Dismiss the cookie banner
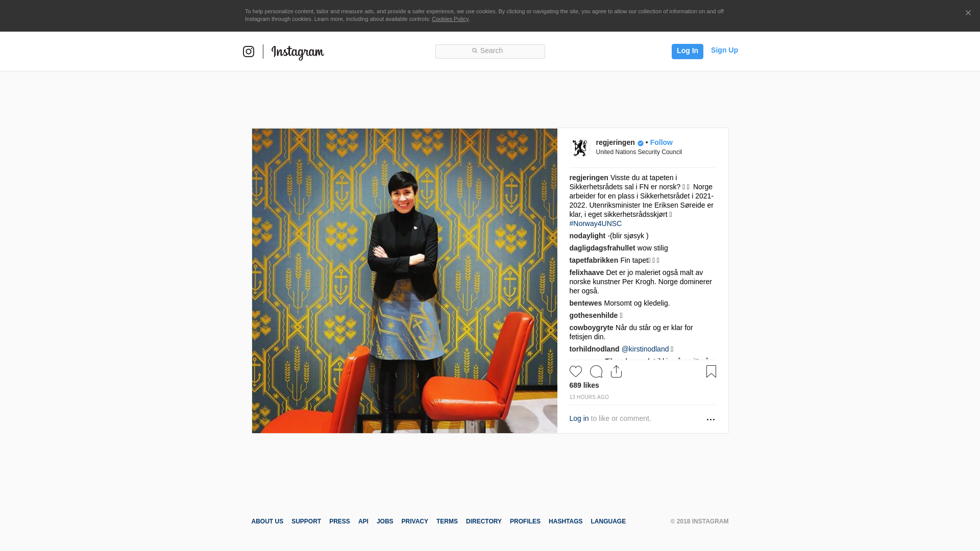The height and width of the screenshot is (551, 980). pos(968,13)
